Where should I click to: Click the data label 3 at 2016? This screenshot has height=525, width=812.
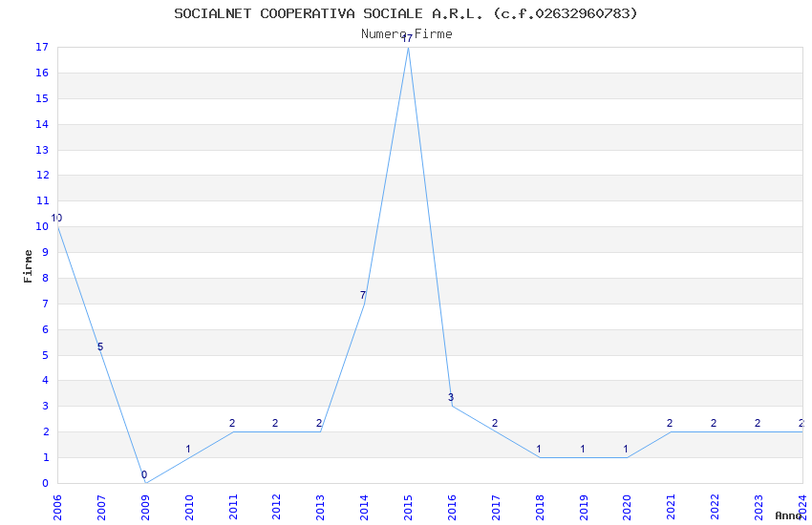click(451, 397)
